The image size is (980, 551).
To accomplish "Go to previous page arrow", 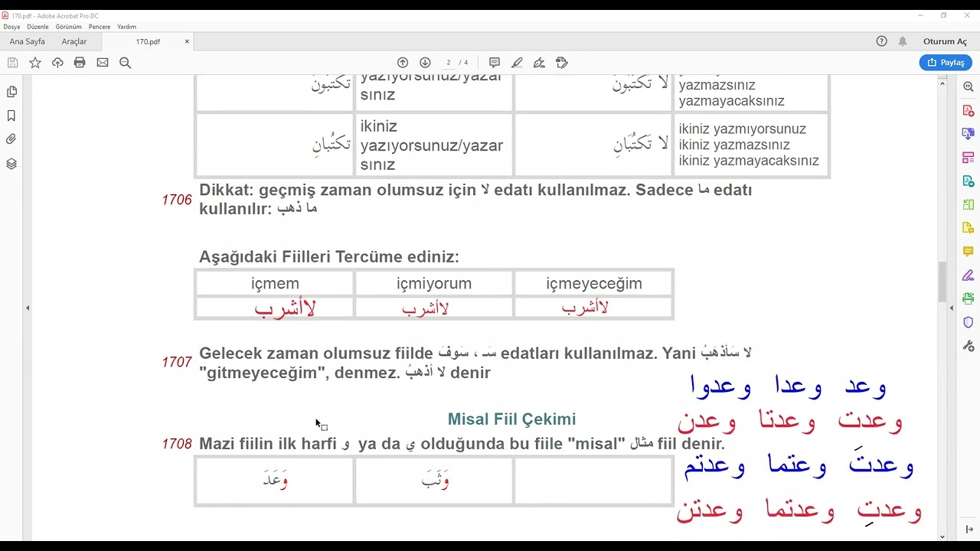I will click(x=403, y=63).
